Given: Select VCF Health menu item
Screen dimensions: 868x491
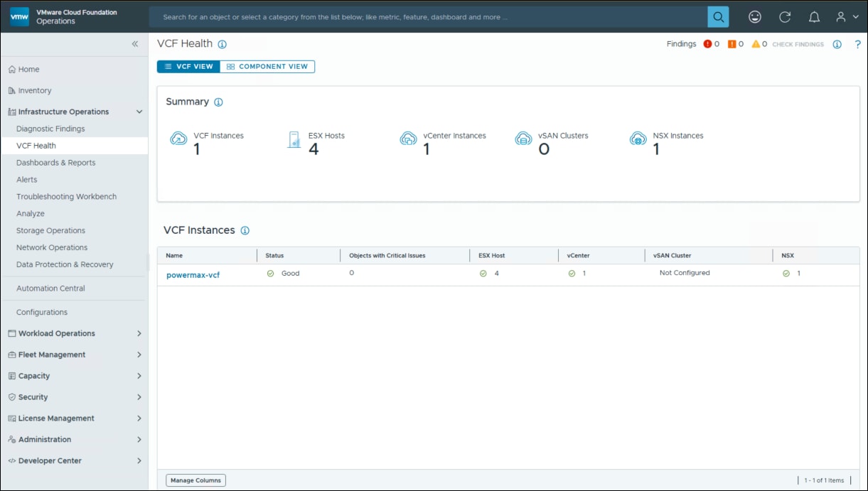Looking at the screenshot, I should coord(74,146).
